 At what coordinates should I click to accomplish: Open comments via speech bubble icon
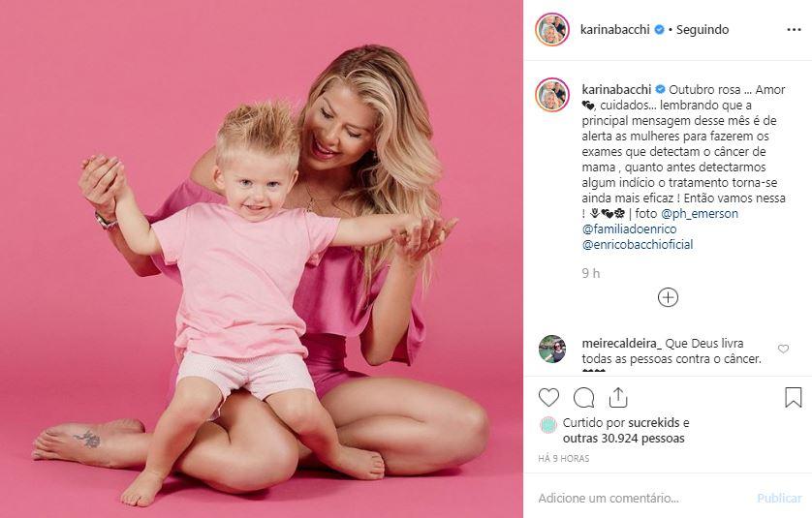[583, 398]
